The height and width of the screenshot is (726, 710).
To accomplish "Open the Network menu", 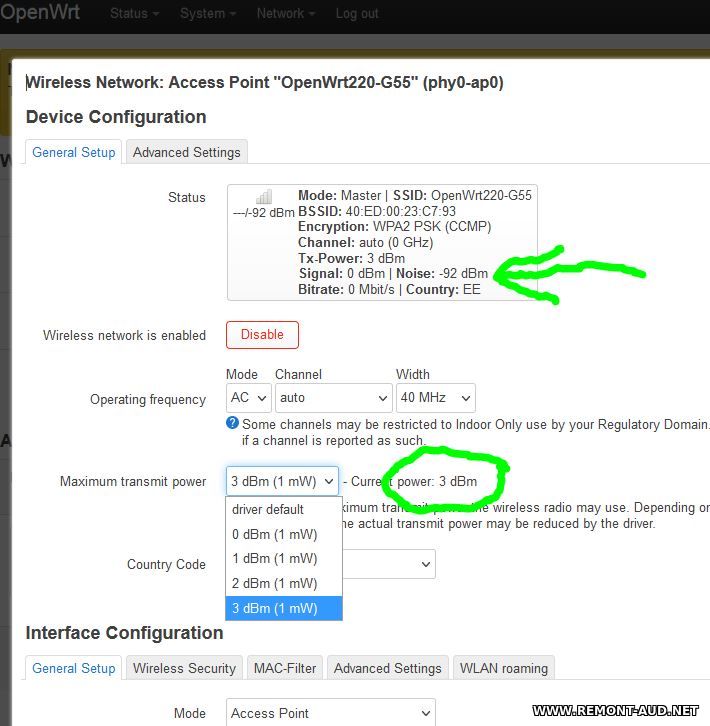I will pyautogui.click(x=285, y=13).
